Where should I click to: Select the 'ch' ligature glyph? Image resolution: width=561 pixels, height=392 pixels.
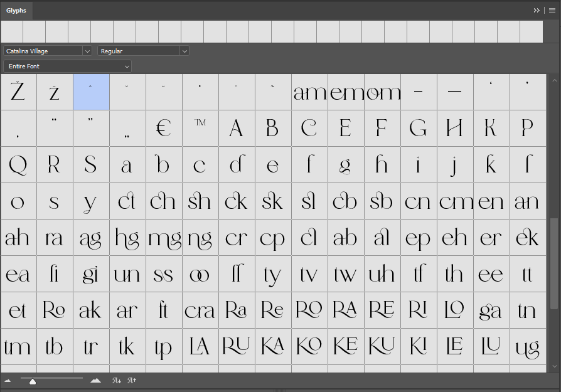click(164, 201)
